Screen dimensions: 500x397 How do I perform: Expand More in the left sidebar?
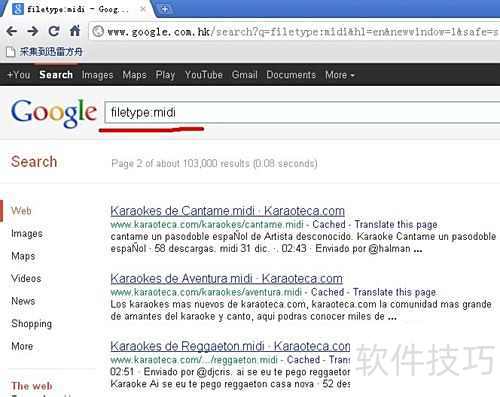tap(22, 346)
